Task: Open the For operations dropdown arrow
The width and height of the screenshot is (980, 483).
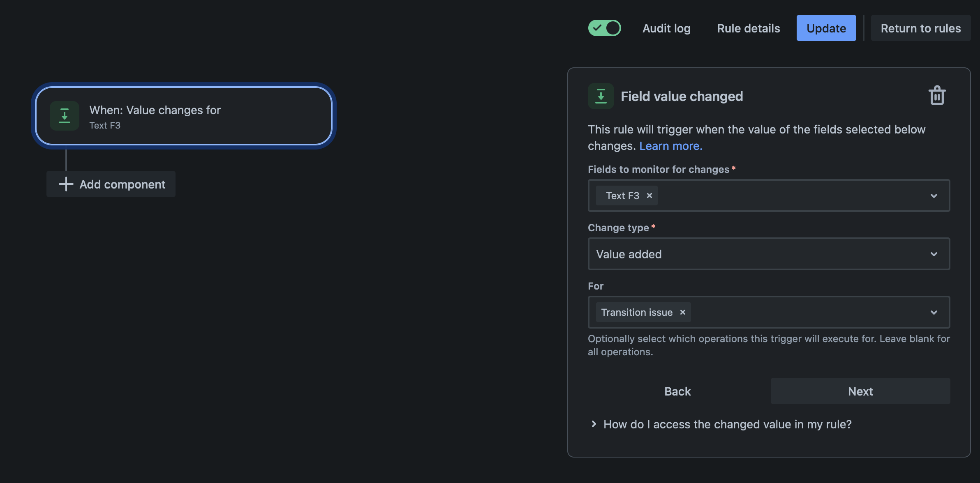Action: point(934,313)
